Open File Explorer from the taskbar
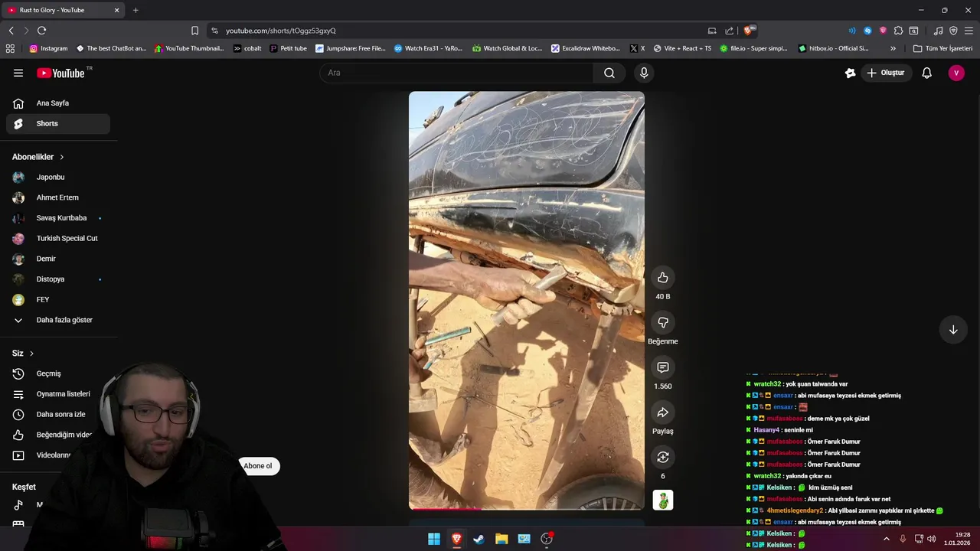 [501, 539]
